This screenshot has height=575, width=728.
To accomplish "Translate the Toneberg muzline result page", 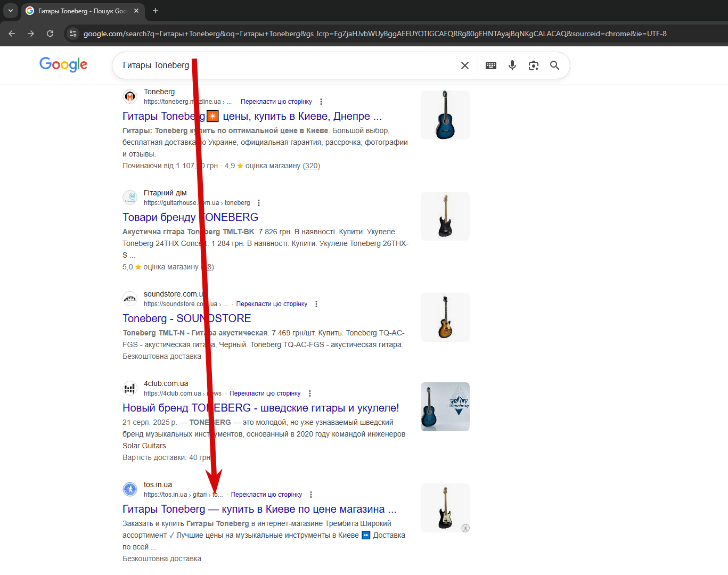I will [x=276, y=102].
